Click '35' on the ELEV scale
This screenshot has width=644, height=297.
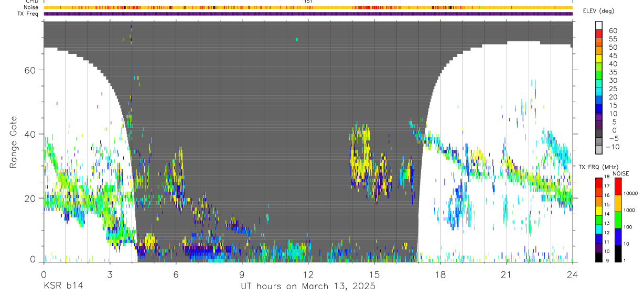click(612, 72)
